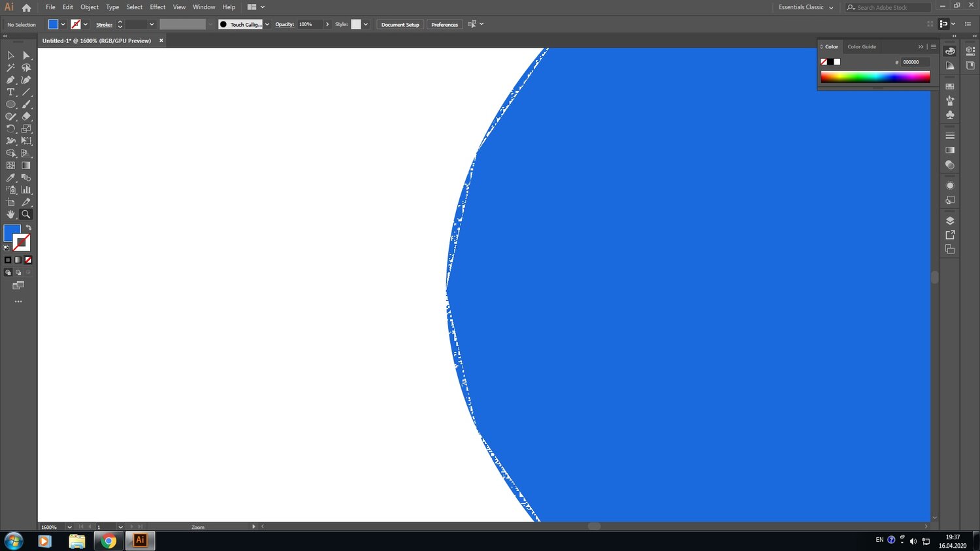Choose the Rotate tool

[x=10, y=129]
